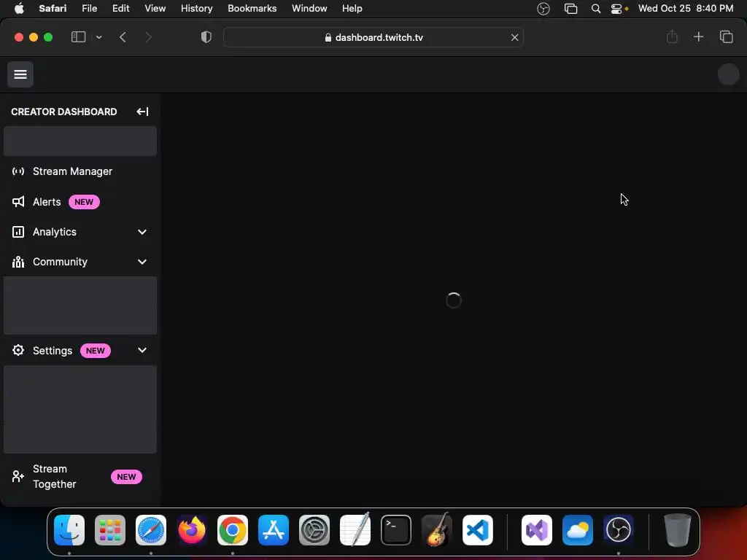Launch Firefox from the dock
The width and height of the screenshot is (747, 560).
pos(192,529)
